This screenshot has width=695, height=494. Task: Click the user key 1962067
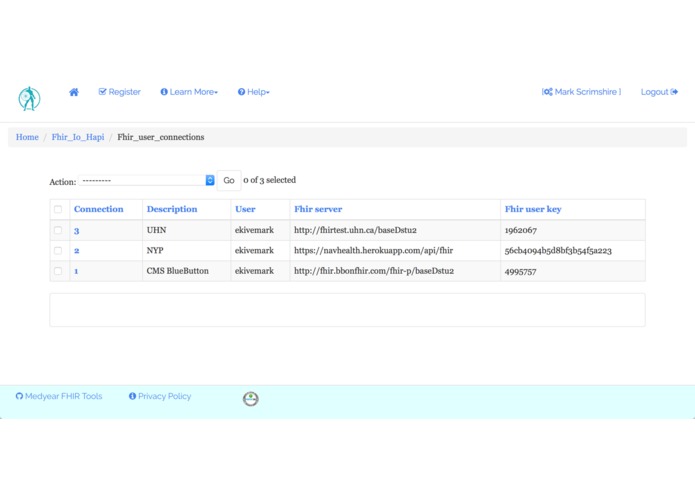point(520,230)
